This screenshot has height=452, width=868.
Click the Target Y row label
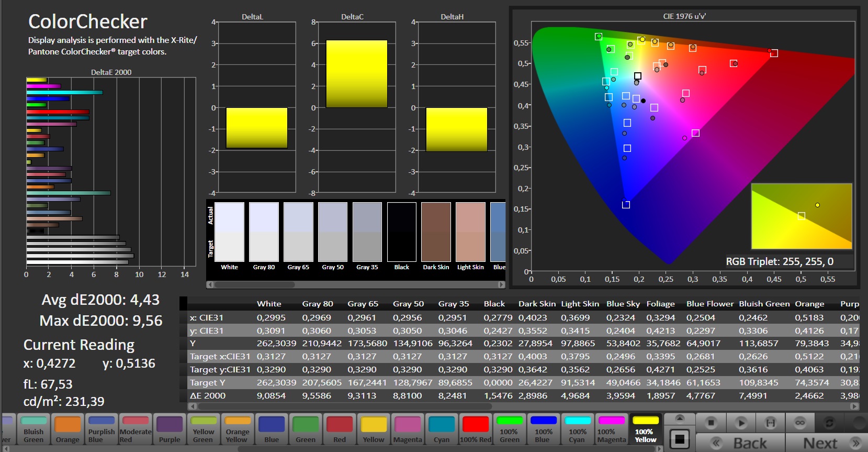click(207, 383)
